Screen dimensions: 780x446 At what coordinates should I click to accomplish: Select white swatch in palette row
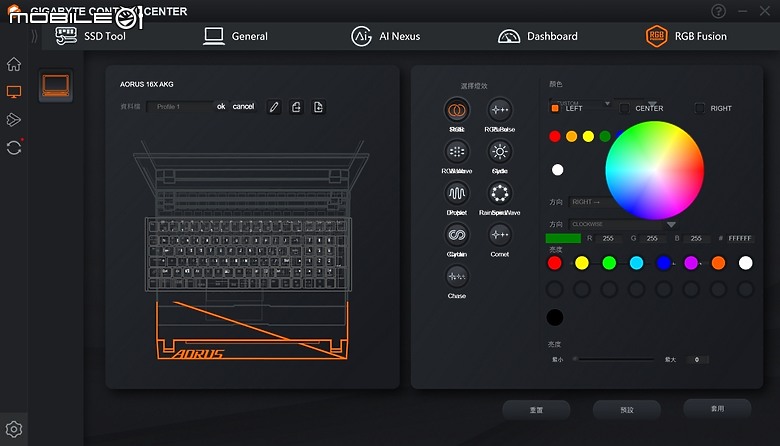point(745,263)
